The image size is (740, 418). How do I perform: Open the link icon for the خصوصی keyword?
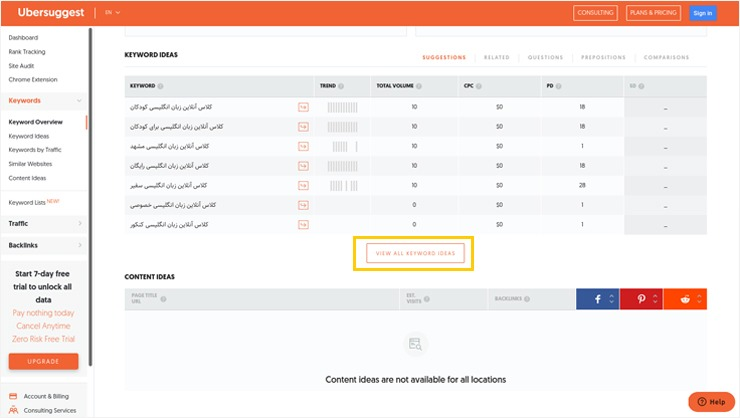click(303, 205)
